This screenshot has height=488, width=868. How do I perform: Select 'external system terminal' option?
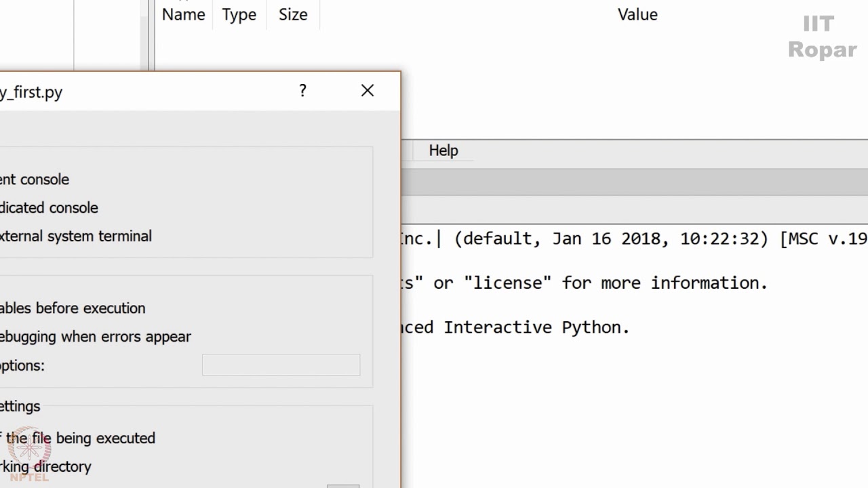point(76,237)
